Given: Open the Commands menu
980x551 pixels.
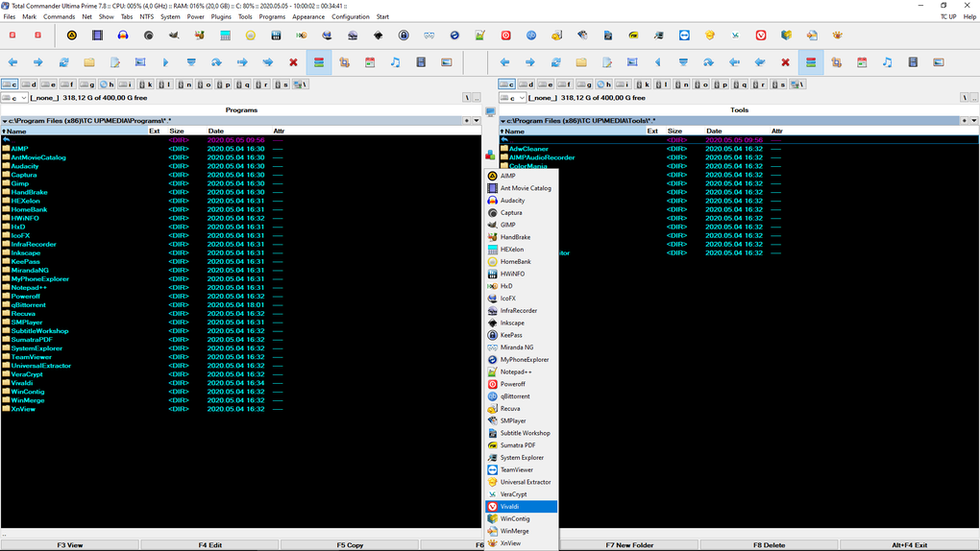Looking at the screenshot, I should pos(59,17).
